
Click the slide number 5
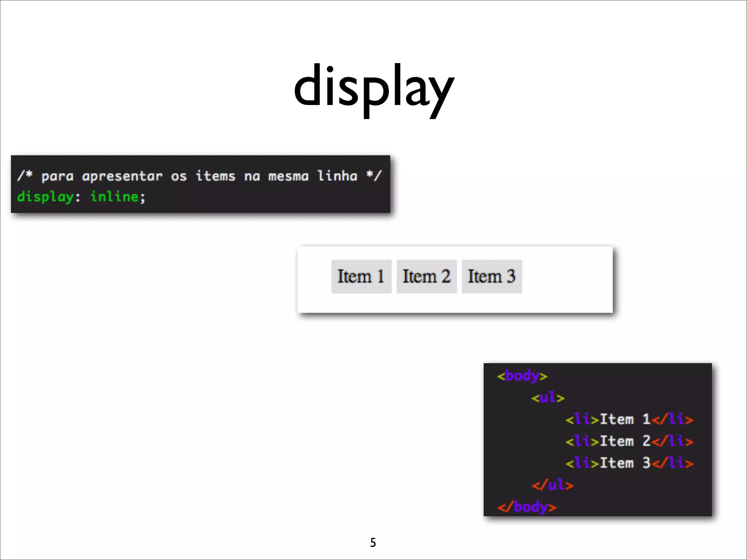pyautogui.click(x=373, y=542)
